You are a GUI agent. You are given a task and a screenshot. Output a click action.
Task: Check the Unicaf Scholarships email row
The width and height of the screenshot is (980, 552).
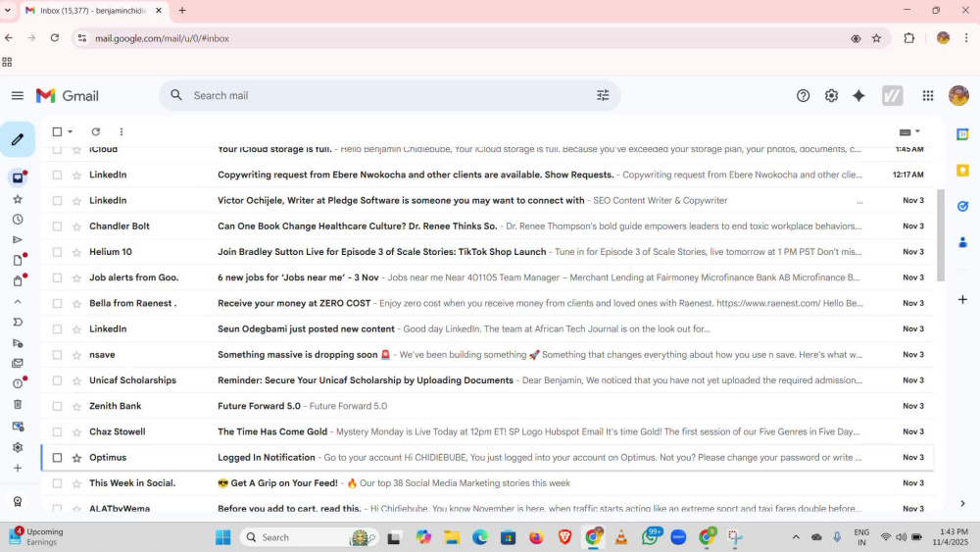click(57, 380)
